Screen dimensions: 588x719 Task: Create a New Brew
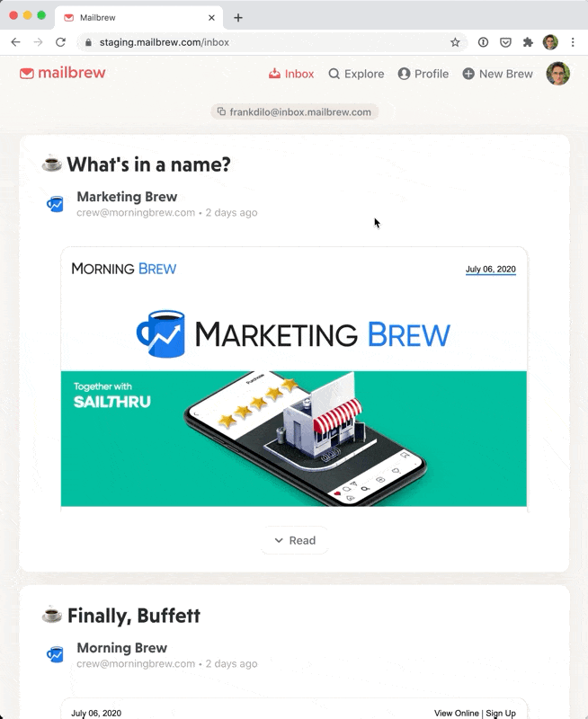498,74
